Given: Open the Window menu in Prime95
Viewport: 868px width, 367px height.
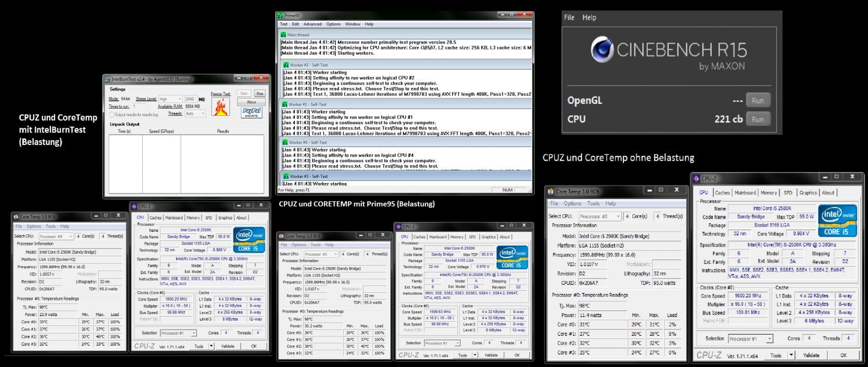Looking at the screenshot, I should click(x=352, y=24).
